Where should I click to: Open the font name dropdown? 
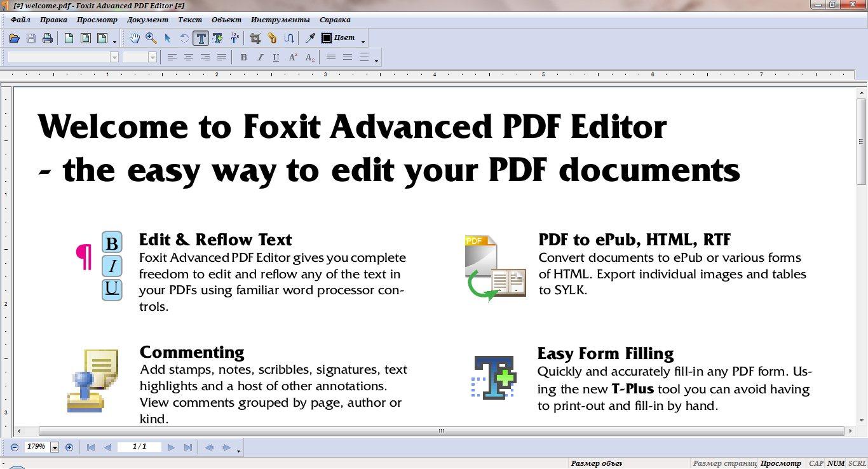(114, 57)
